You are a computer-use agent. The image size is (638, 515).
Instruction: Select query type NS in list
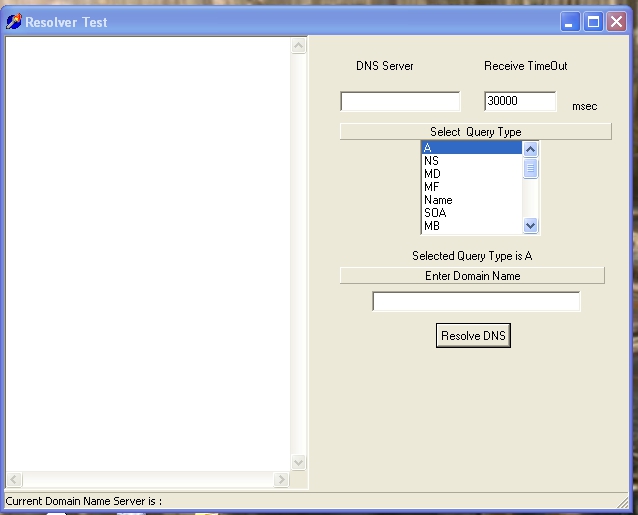tap(472, 161)
